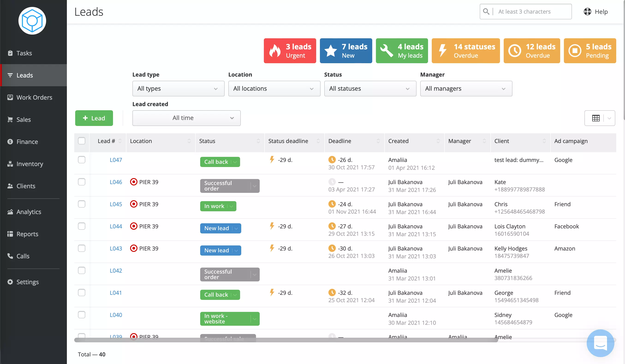Click the Calls phone icon
625x364 pixels.
[x=10, y=256]
